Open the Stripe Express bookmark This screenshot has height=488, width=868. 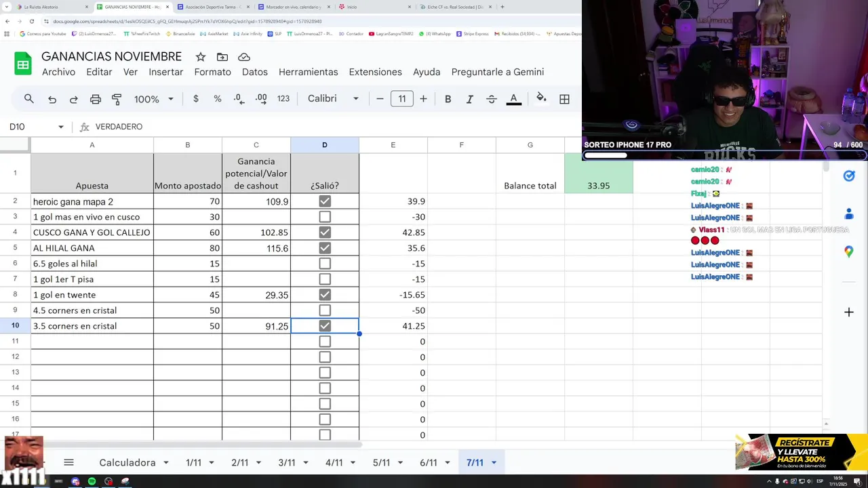(x=473, y=33)
